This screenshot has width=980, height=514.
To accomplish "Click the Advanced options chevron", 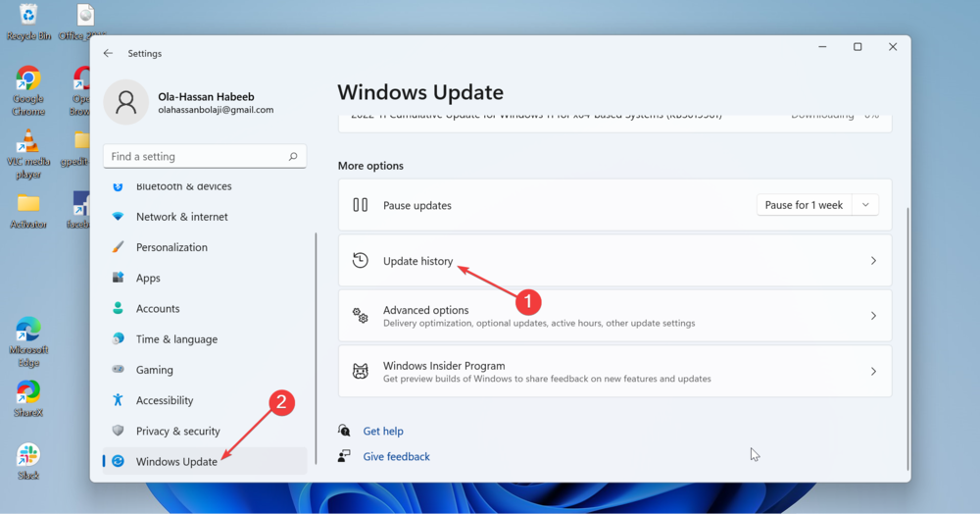I will point(874,316).
